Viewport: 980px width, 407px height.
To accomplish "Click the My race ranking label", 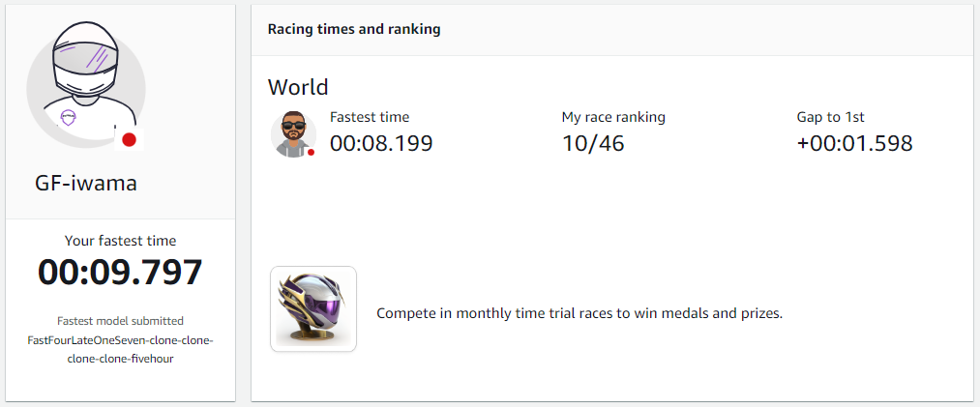I will [613, 117].
